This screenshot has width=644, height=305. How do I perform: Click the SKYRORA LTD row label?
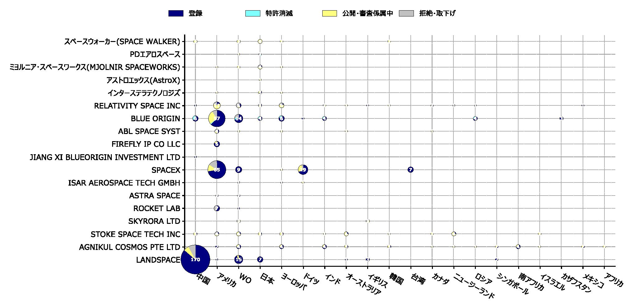click(x=154, y=221)
